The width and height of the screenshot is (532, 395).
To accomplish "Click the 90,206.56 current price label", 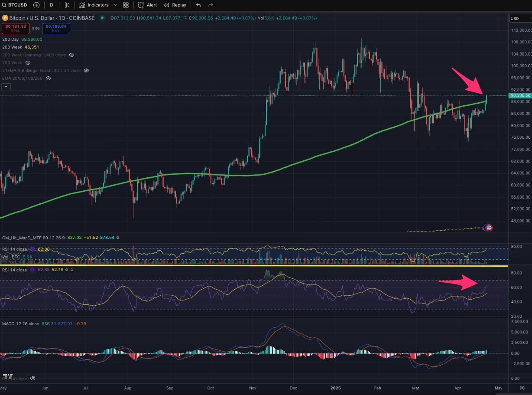I will tap(520, 95).
